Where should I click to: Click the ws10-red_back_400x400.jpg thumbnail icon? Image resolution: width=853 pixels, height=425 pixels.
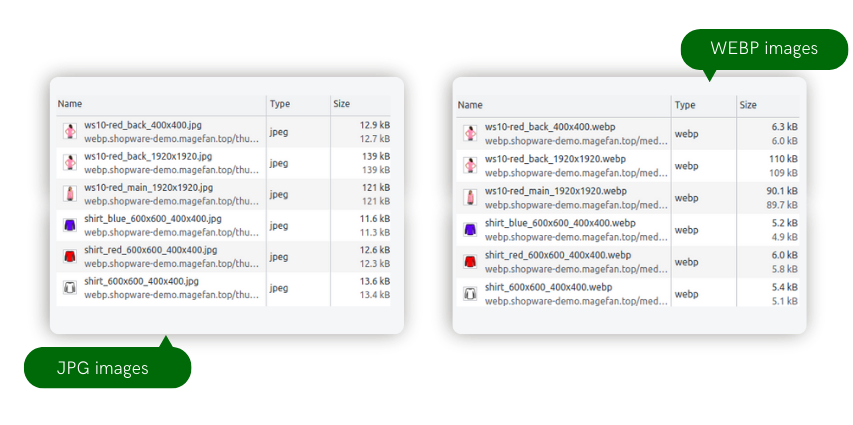click(70, 131)
